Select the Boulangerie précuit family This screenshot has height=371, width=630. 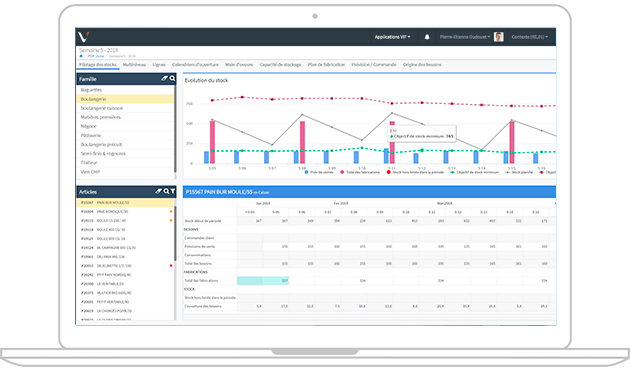pyautogui.click(x=125, y=144)
